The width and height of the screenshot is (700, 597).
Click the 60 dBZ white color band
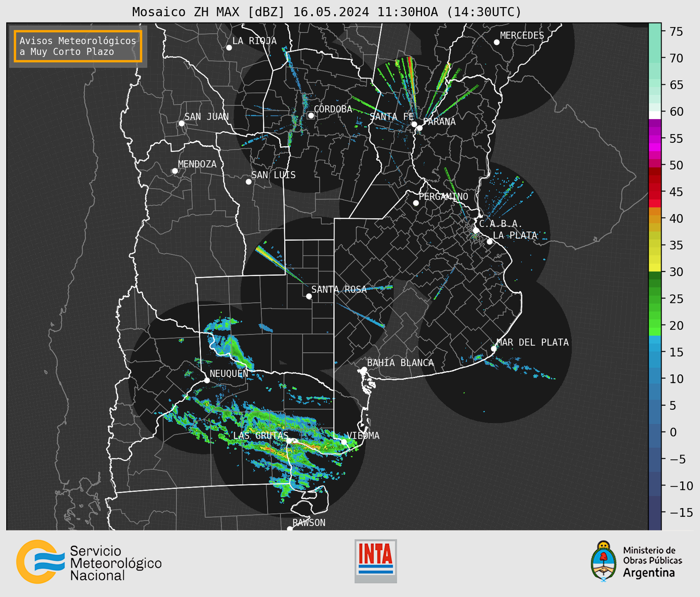pos(655,115)
